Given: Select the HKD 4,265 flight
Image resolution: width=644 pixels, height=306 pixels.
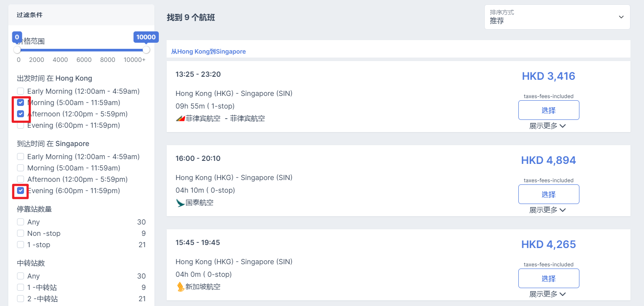Looking at the screenshot, I should (548, 279).
